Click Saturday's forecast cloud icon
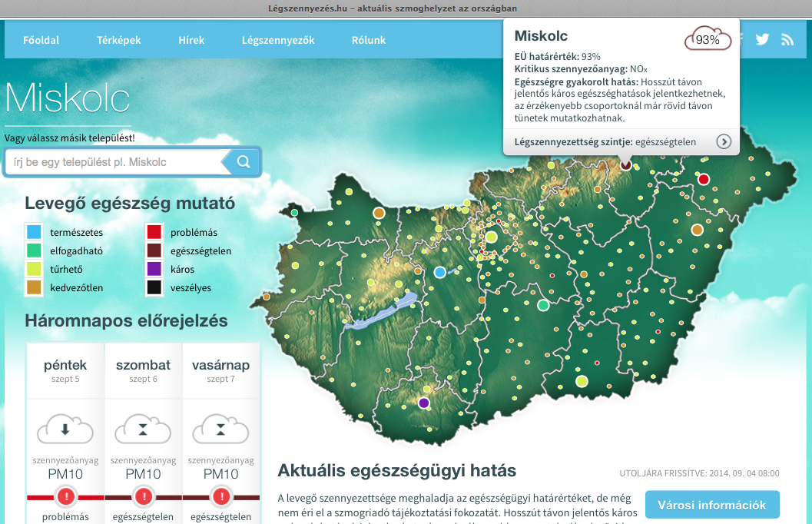Image resolution: width=812 pixels, height=524 pixels. (x=143, y=429)
